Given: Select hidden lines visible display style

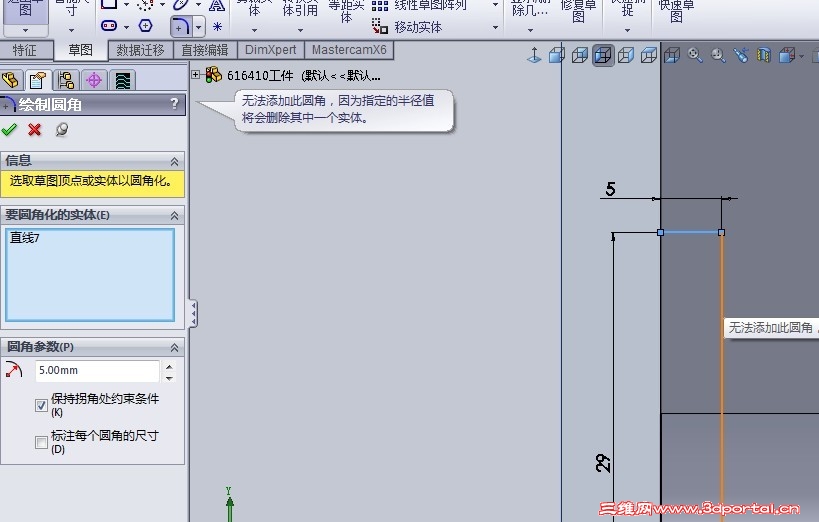Looking at the screenshot, I should coord(626,55).
